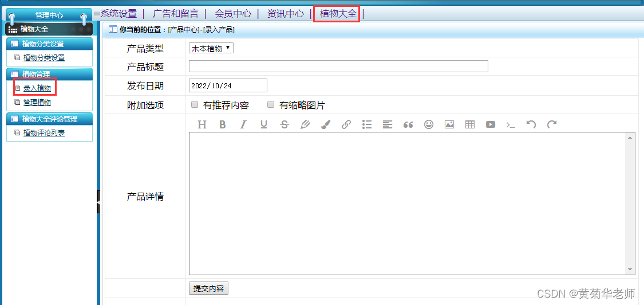Open the 植物分类设置 sidebar link

(44, 58)
